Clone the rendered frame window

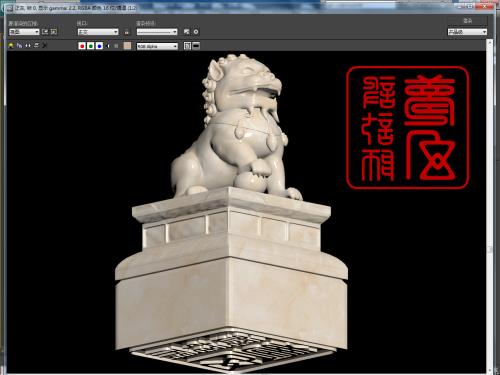coord(28,46)
